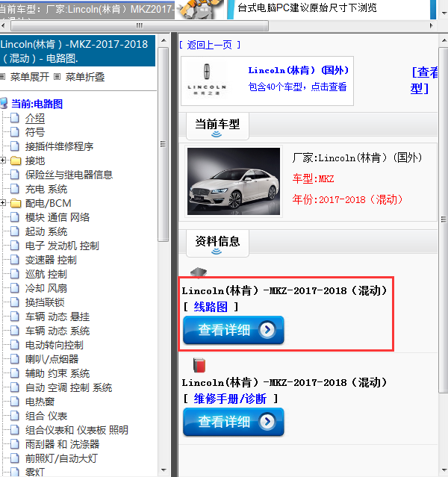Click the page icon beside 电动转向控制

pyautogui.click(x=15, y=345)
